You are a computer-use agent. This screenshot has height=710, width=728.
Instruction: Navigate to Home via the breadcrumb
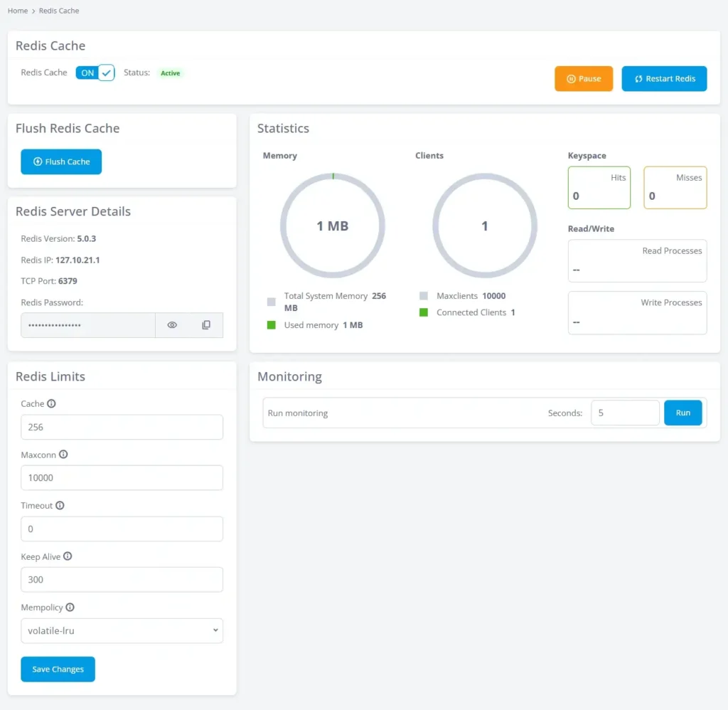pyautogui.click(x=17, y=10)
